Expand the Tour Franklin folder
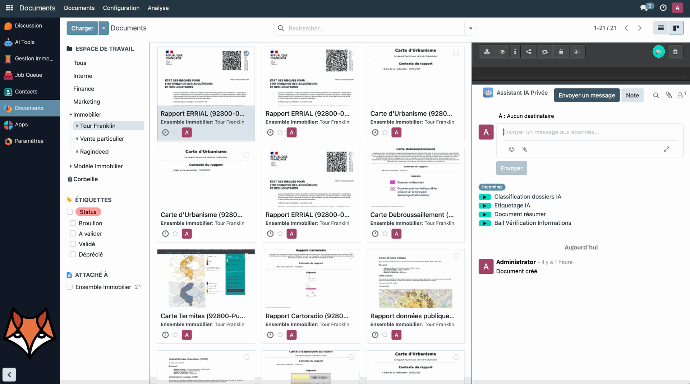Screen dimensions: 690x384 [x=77, y=126]
